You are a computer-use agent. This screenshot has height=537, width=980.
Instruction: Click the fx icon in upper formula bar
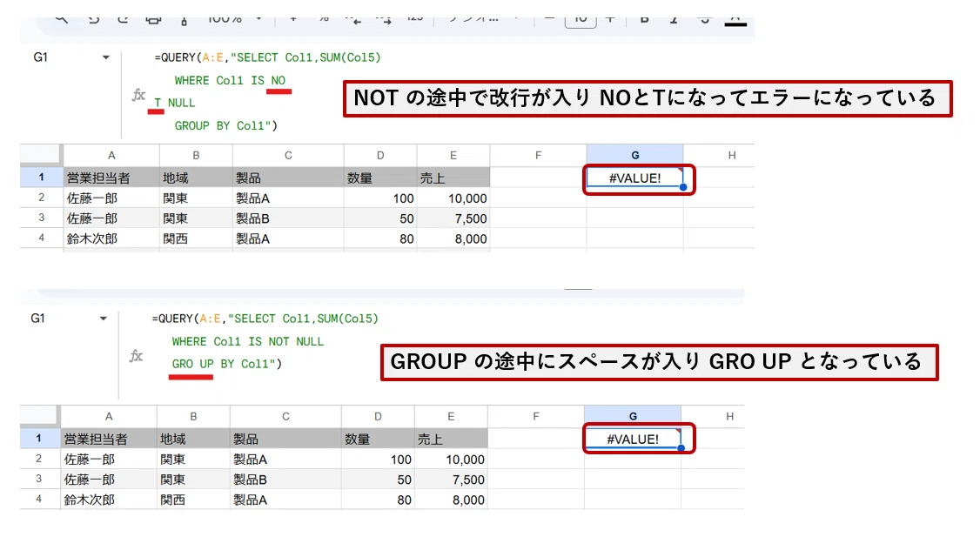point(138,95)
